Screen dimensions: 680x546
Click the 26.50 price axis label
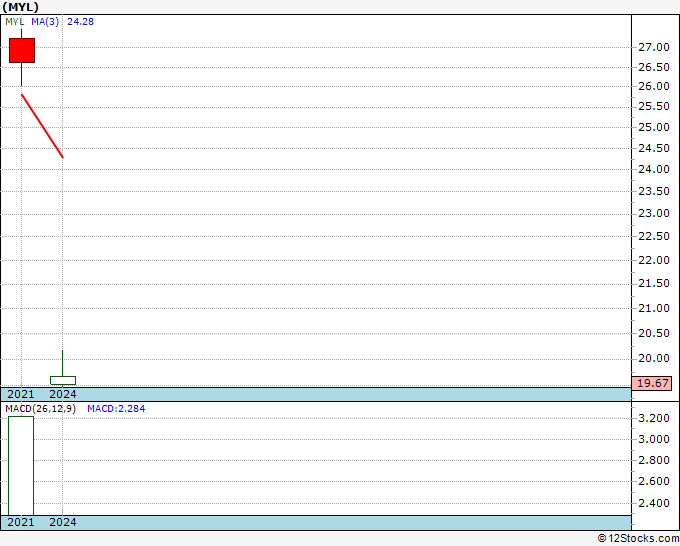(654, 67)
